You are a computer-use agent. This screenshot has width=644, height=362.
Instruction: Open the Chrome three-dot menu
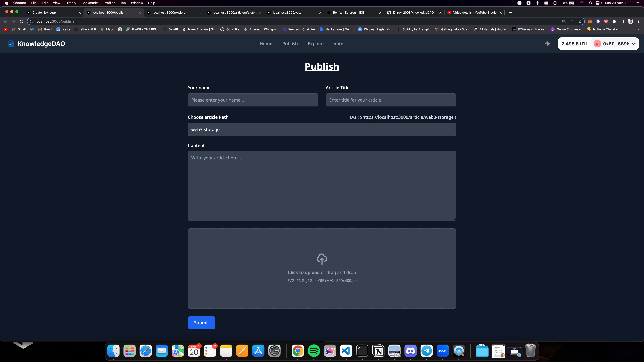coord(638,21)
